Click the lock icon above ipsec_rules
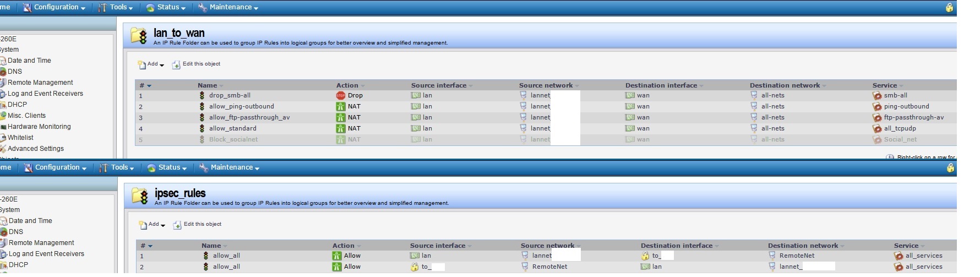The image size is (980, 277). [950, 167]
